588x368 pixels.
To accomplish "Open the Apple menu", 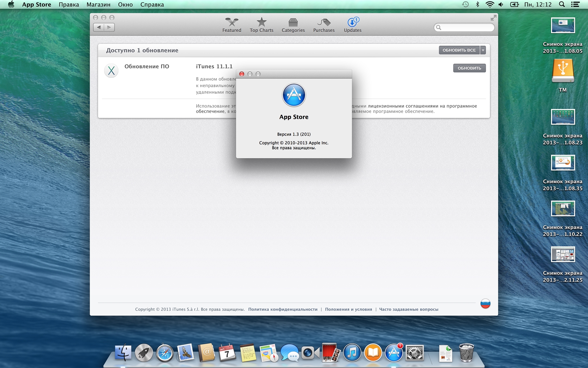I will click(x=11, y=4).
